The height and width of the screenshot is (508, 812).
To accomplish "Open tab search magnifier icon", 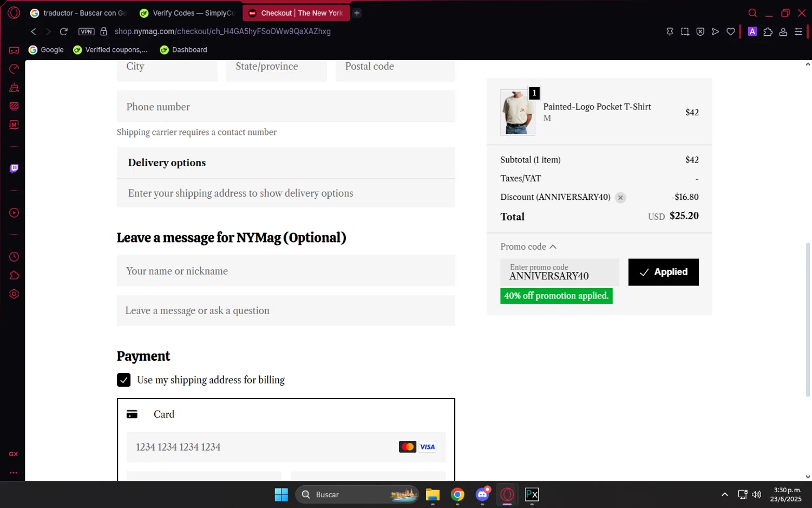I will [x=752, y=13].
